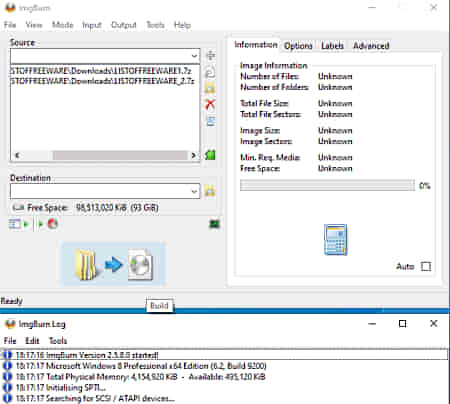Viewport: 450px width, 404px height.
Task: Open the Help menu
Action: click(182, 25)
